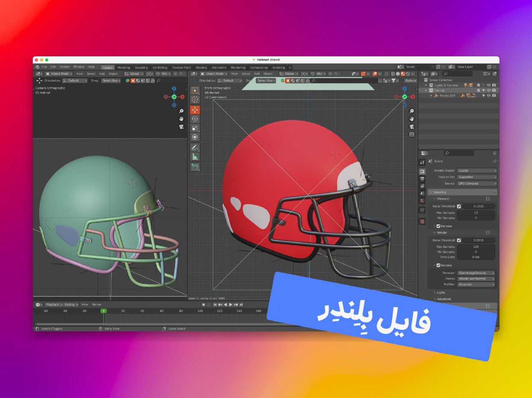This screenshot has width=532, height=398.
Task: Open the Output properties tab icon
Action: pos(422,178)
